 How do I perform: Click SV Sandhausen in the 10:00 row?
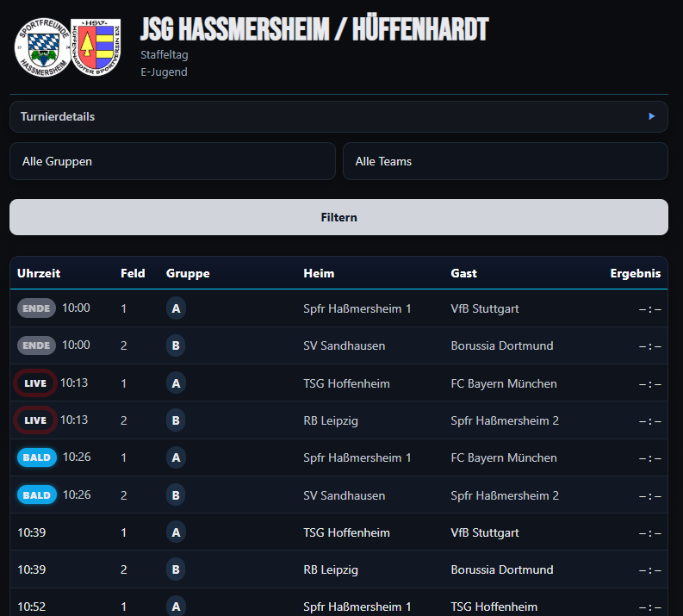point(345,345)
